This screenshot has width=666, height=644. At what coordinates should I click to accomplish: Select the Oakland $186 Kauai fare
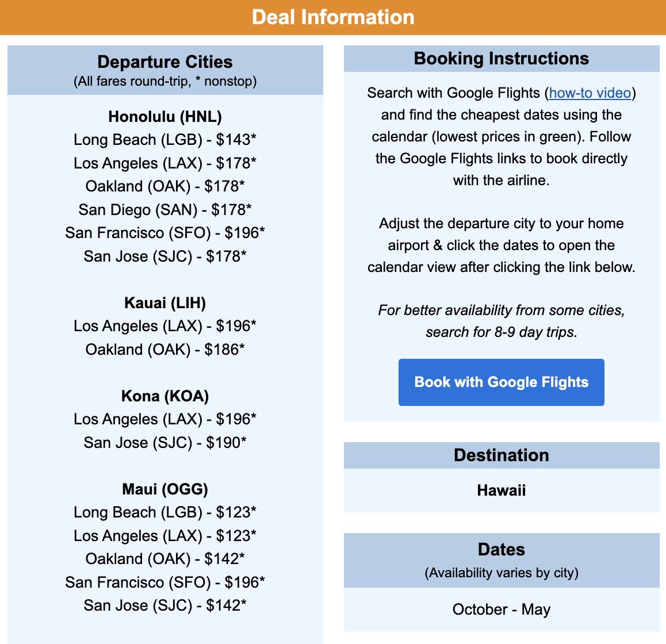[x=164, y=349]
